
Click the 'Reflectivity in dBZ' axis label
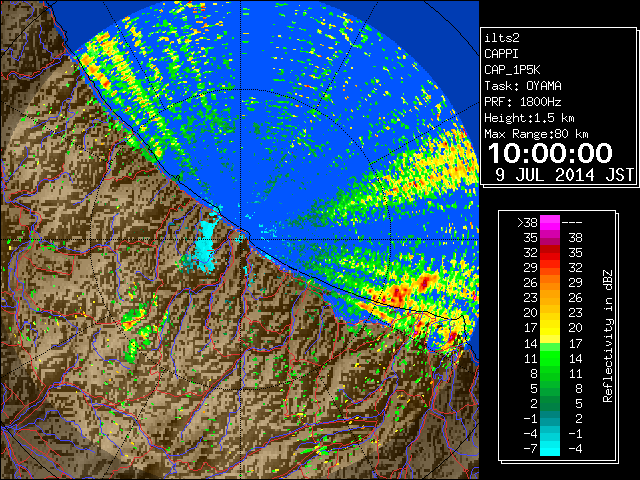608,336
